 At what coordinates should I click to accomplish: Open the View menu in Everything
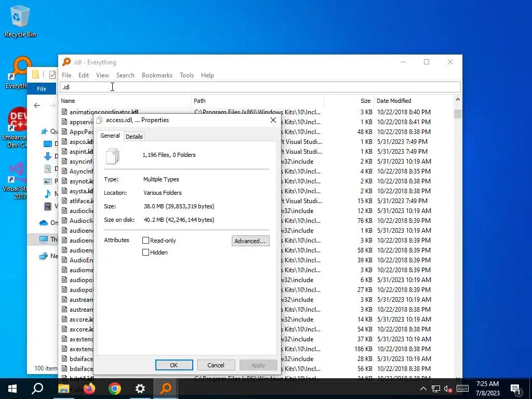(102, 75)
